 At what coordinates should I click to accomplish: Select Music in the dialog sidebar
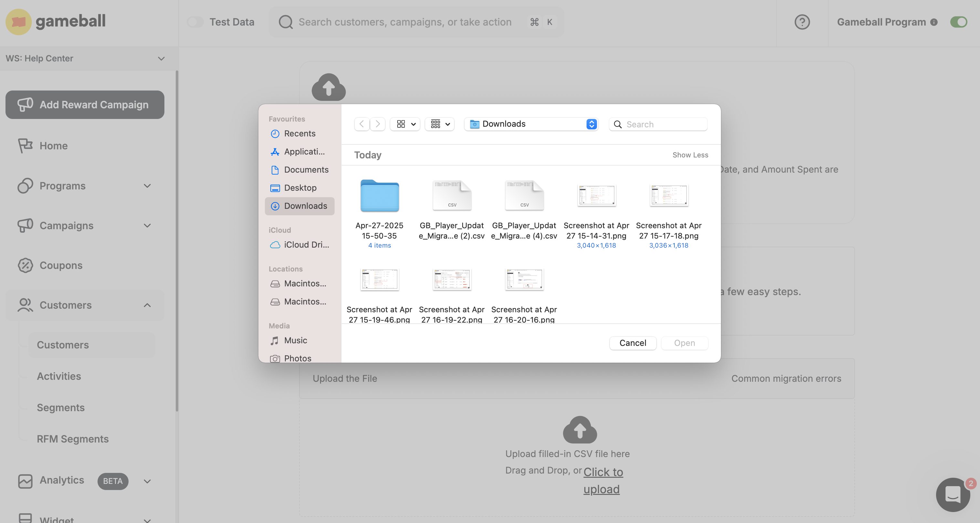[x=295, y=340]
